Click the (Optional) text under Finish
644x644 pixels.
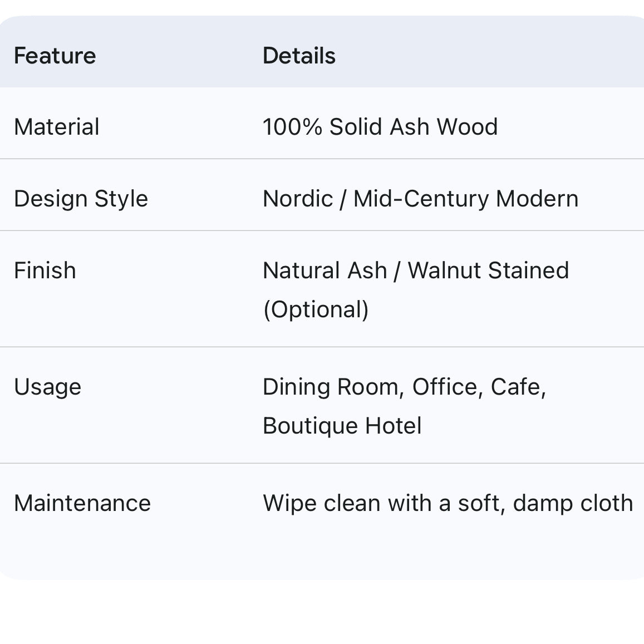[316, 309]
